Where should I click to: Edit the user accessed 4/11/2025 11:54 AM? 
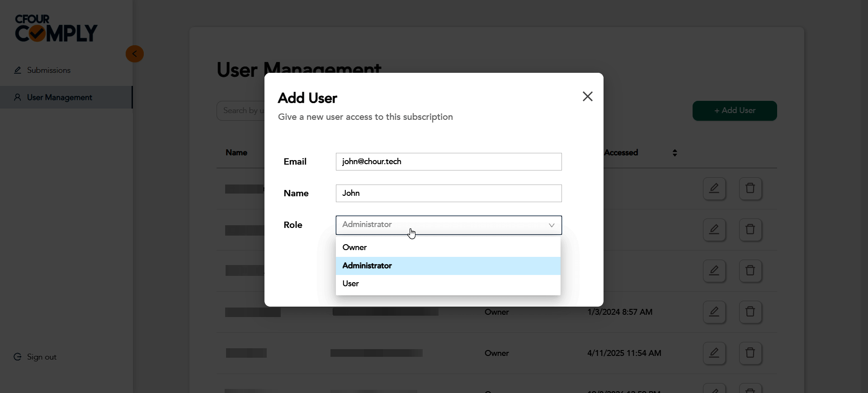pyautogui.click(x=714, y=353)
